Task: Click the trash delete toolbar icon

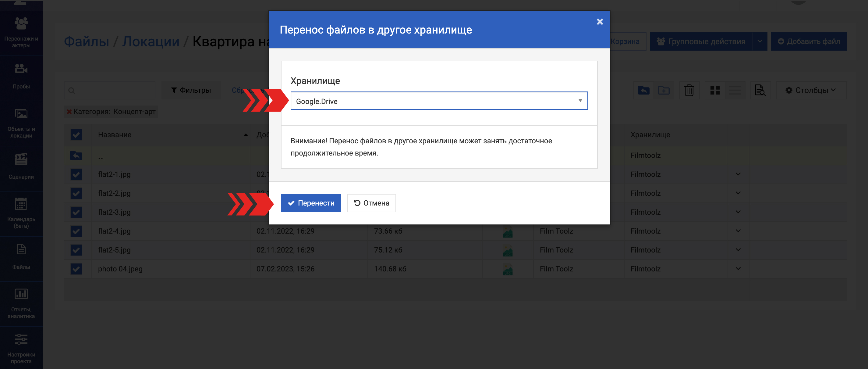Action: (x=689, y=90)
